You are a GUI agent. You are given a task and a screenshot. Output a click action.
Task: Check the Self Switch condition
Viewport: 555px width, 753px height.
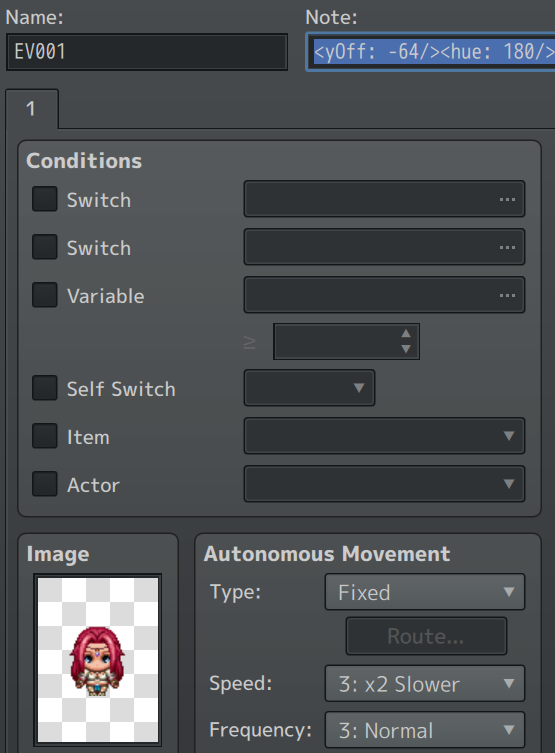[x=45, y=388]
